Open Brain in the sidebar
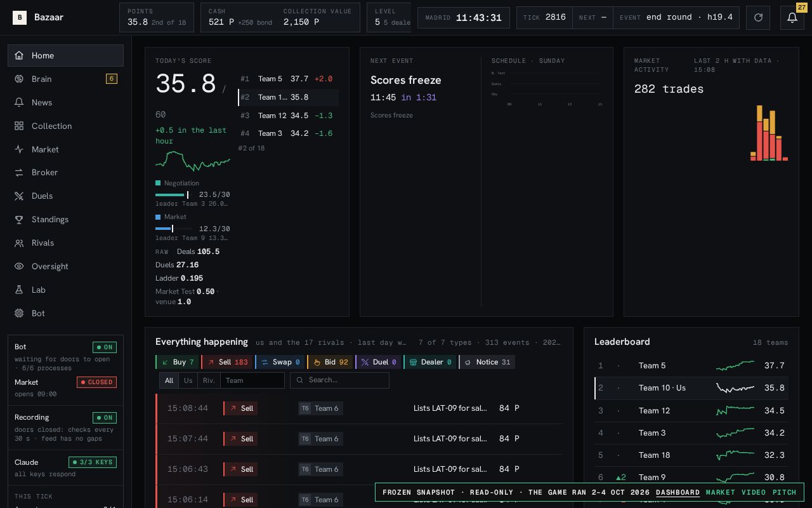 click(65, 79)
